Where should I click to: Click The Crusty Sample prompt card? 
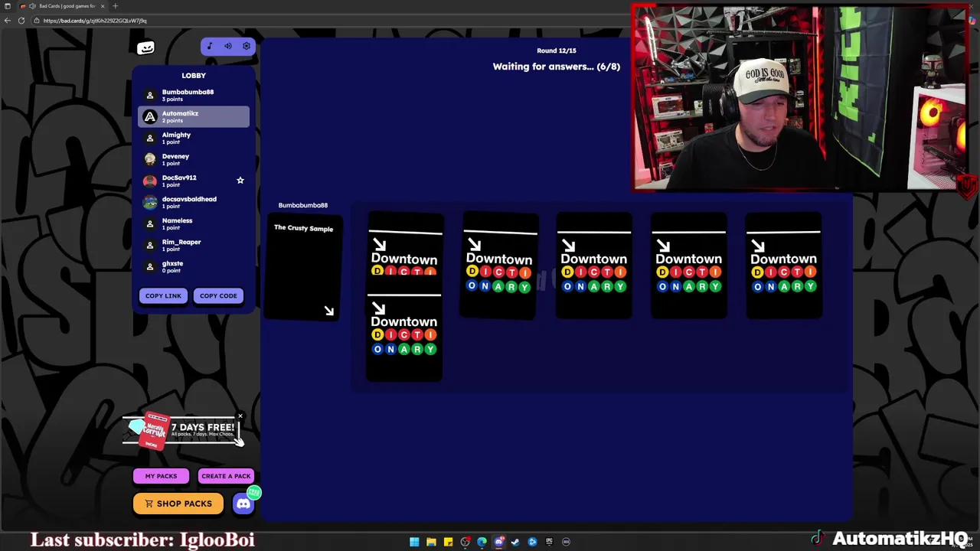[x=303, y=267]
